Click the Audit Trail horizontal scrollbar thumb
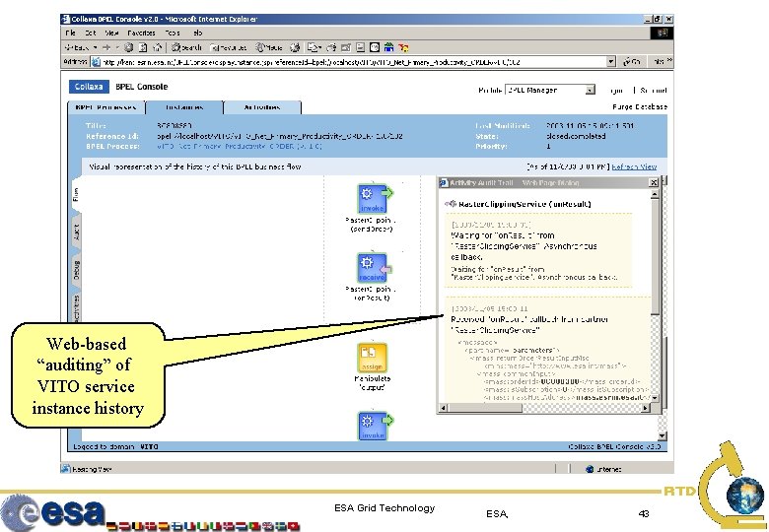769x532 pixels. tap(485, 408)
